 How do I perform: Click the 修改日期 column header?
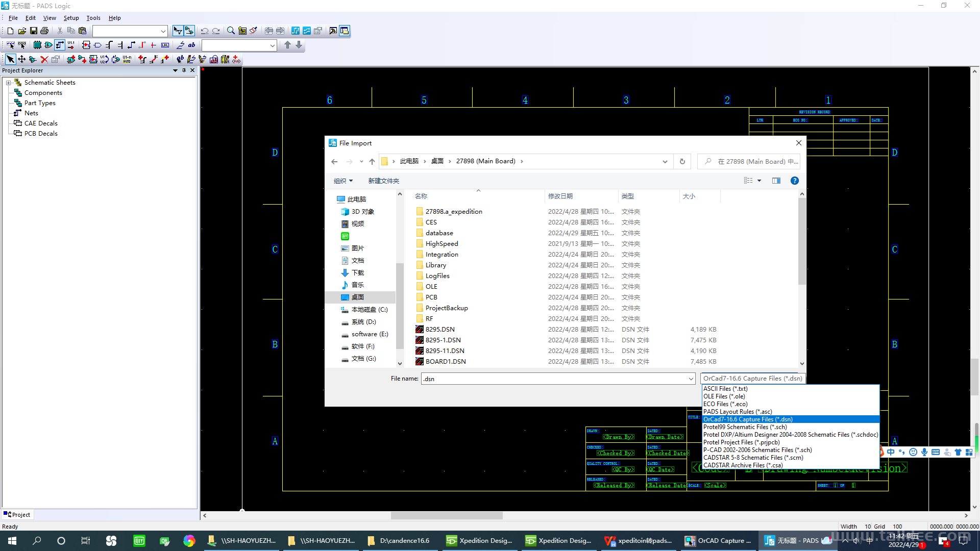pyautogui.click(x=580, y=196)
